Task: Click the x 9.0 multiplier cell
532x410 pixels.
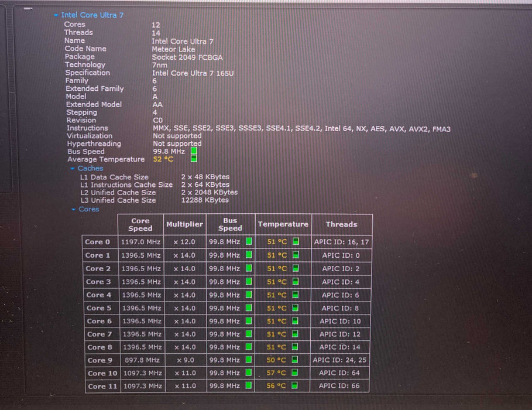Action: 186,360
